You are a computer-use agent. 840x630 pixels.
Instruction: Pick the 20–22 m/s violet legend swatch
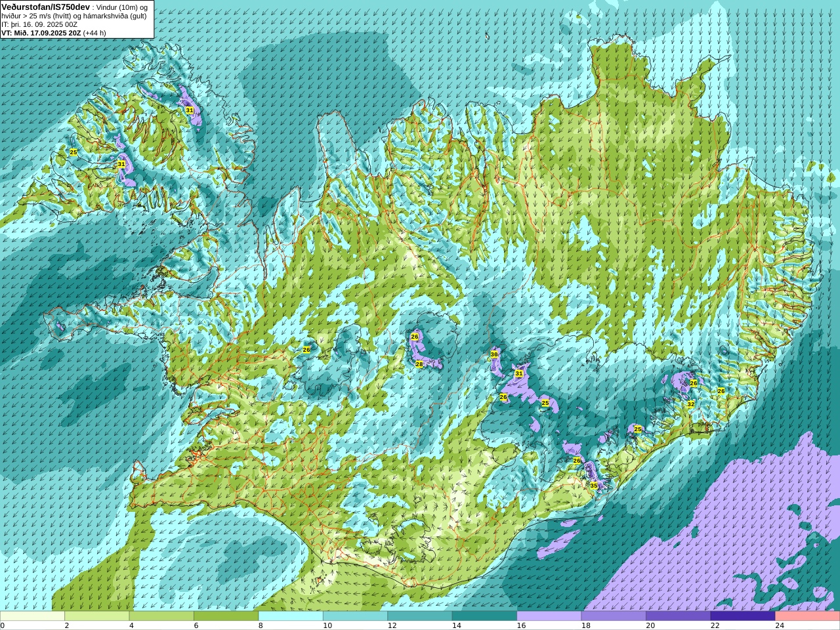[x=679, y=616]
